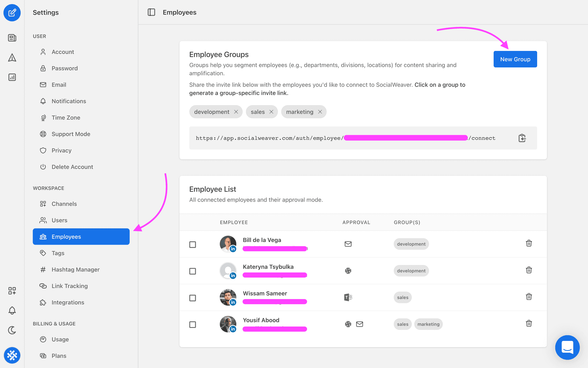The width and height of the screenshot is (588, 368).
Task: Select Wissam Sameer's checkbox
Action: point(193,298)
